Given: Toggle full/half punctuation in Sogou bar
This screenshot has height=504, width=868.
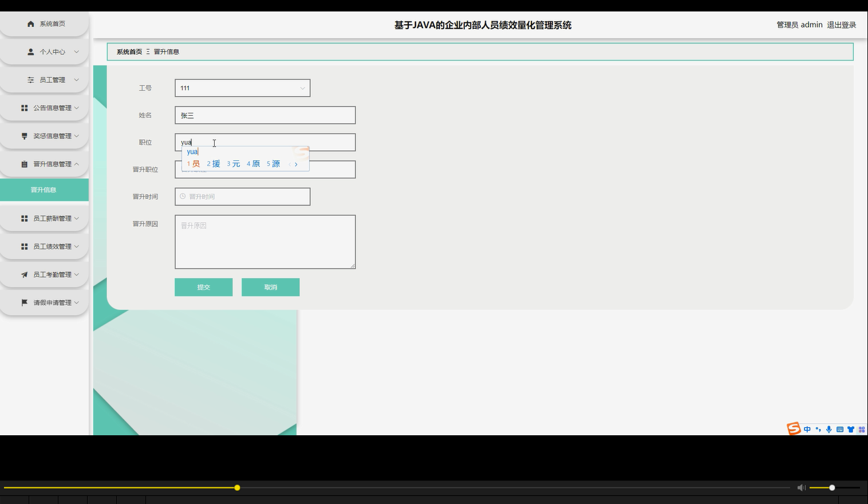Looking at the screenshot, I should 818,429.
